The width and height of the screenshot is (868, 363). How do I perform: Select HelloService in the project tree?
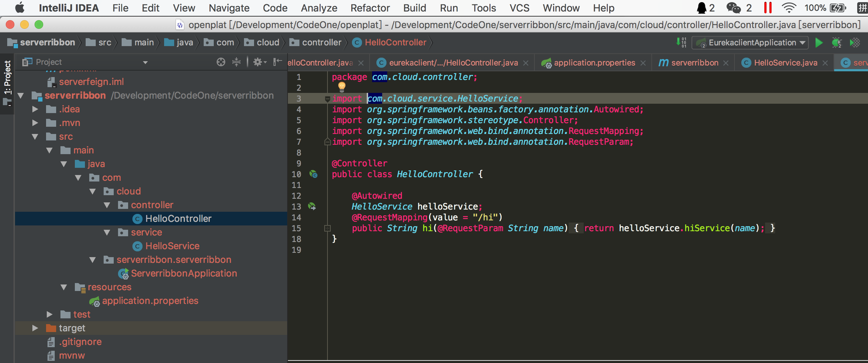[172, 246]
